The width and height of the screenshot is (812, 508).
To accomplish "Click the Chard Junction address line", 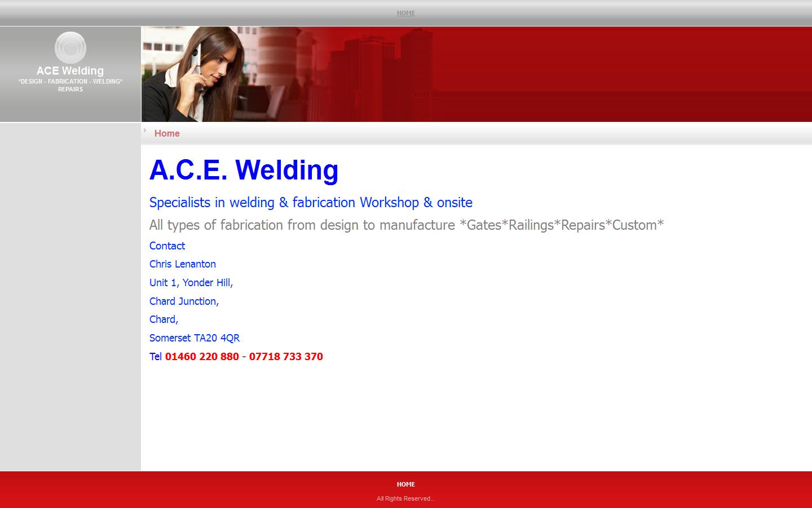I will pyautogui.click(x=184, y=301).
